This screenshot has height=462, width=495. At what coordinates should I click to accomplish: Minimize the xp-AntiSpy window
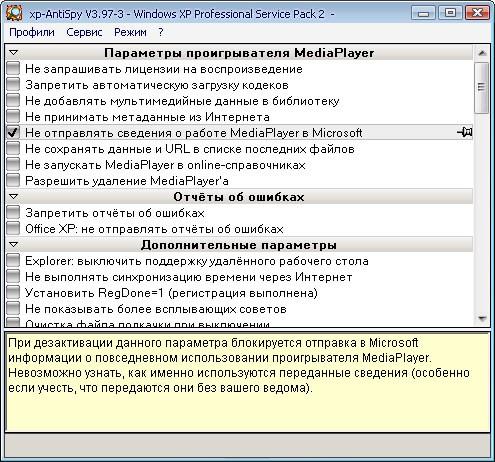pyautogui.click(x=423, y=13)
